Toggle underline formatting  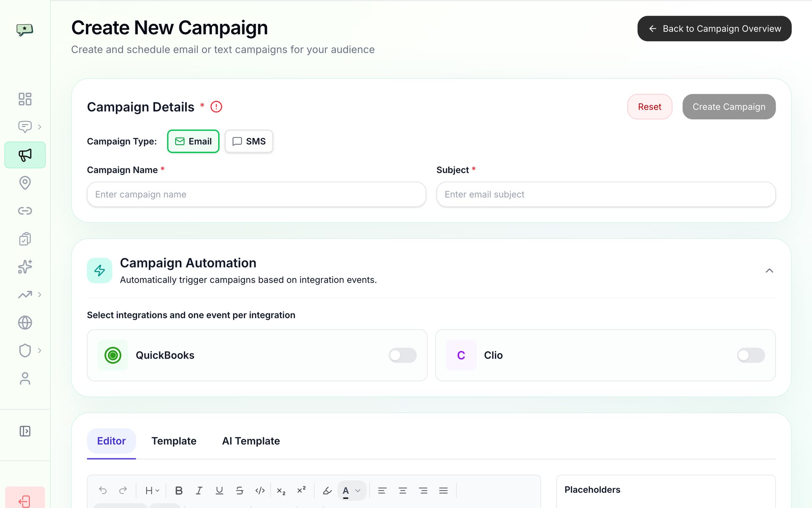(x=219, y=490)
